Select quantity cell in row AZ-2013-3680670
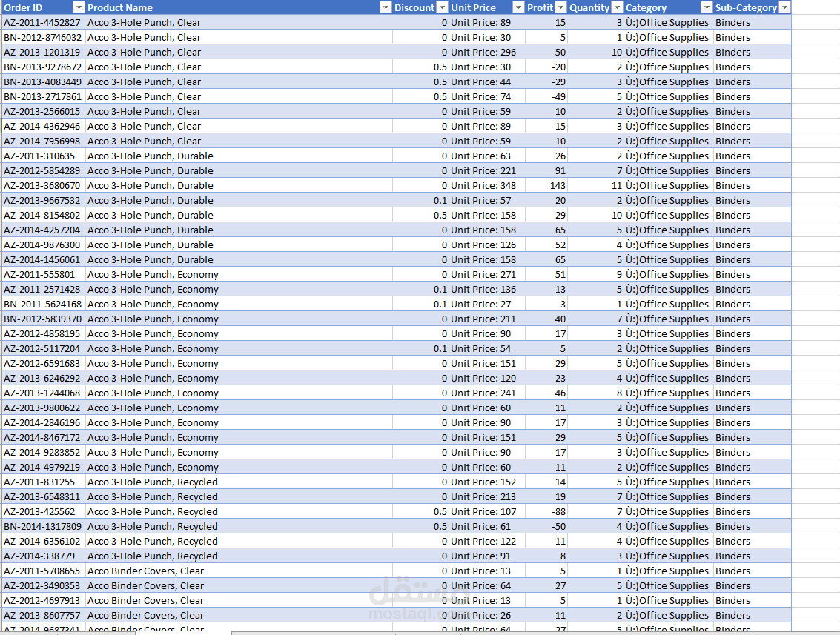This screenshot has width=840, height=635. [x=595, y=186]
